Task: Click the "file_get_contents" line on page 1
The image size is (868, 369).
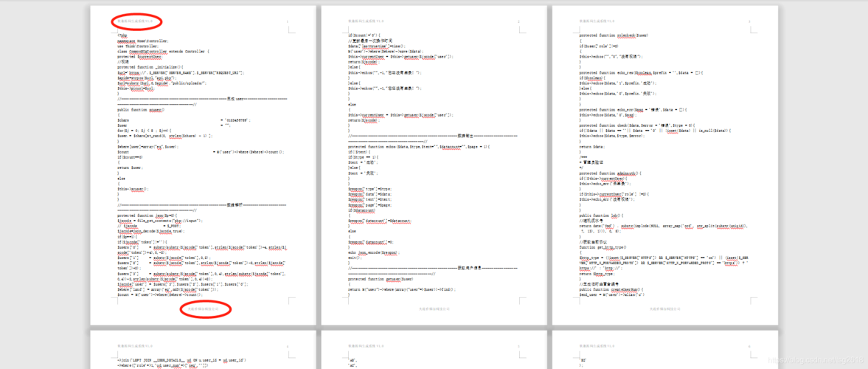Action: tap(160, 221)
